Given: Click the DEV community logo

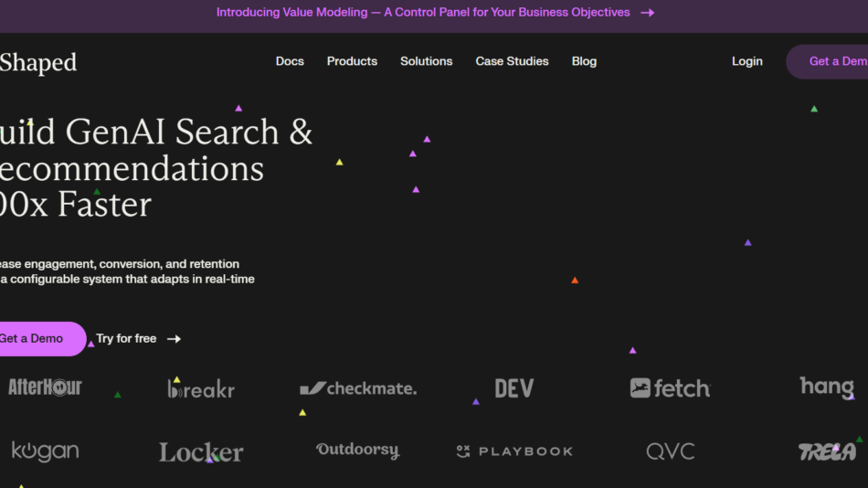Looking at the screenshot, I should click(x=513, y=388).
